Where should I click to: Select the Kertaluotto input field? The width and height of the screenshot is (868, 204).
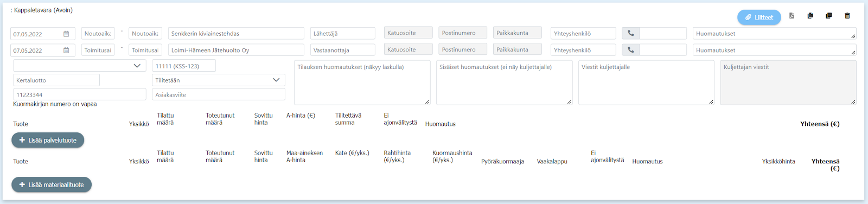pyautogui.click(x=56, y=80)
